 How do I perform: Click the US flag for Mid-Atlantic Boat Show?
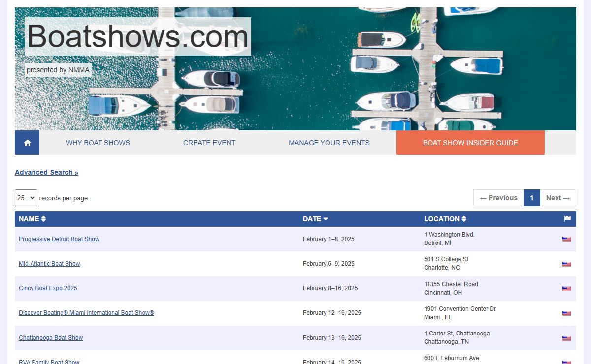pos(567,264)
